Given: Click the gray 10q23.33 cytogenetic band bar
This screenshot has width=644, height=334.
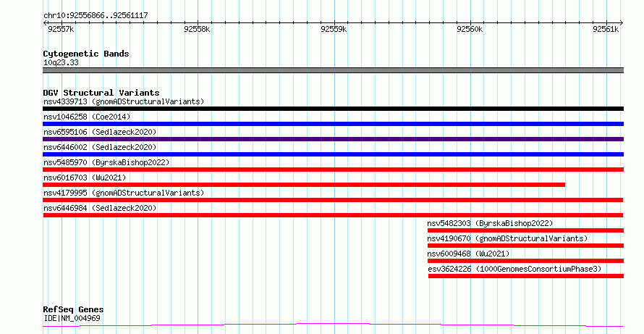Looking at the screenshot, I should (333, 70).
